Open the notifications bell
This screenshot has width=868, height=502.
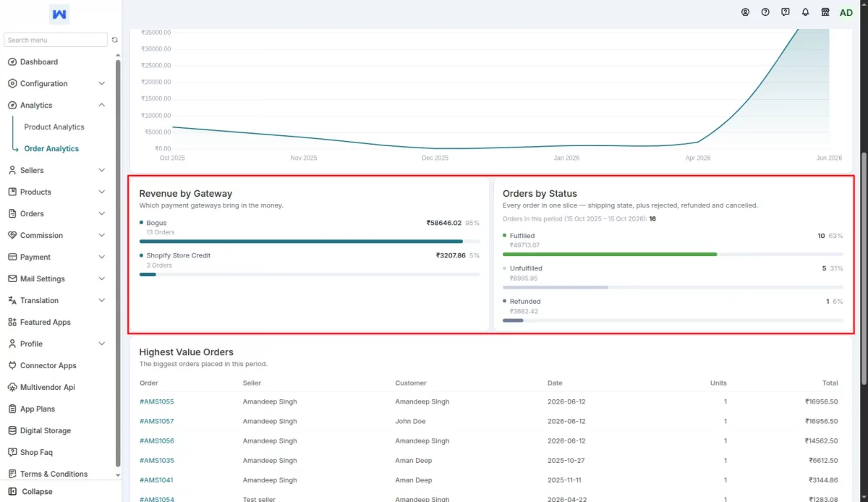tap(805, 12)
